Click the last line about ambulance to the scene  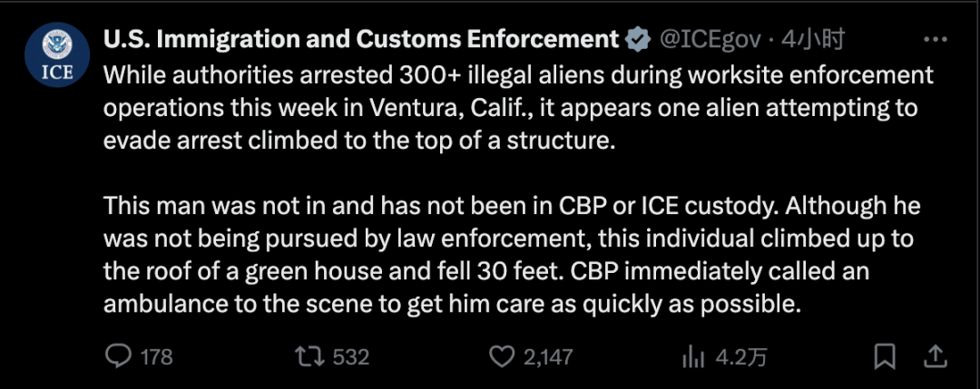pos(452,304)
